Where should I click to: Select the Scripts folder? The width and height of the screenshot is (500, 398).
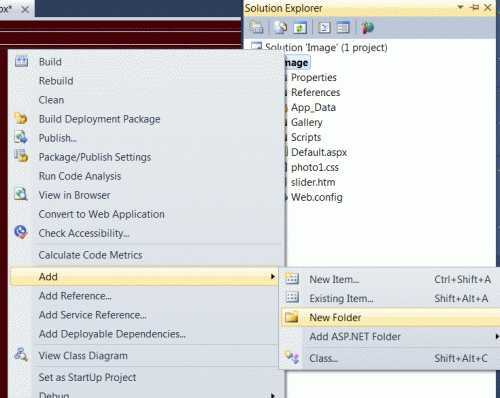[x=306, y=137]
